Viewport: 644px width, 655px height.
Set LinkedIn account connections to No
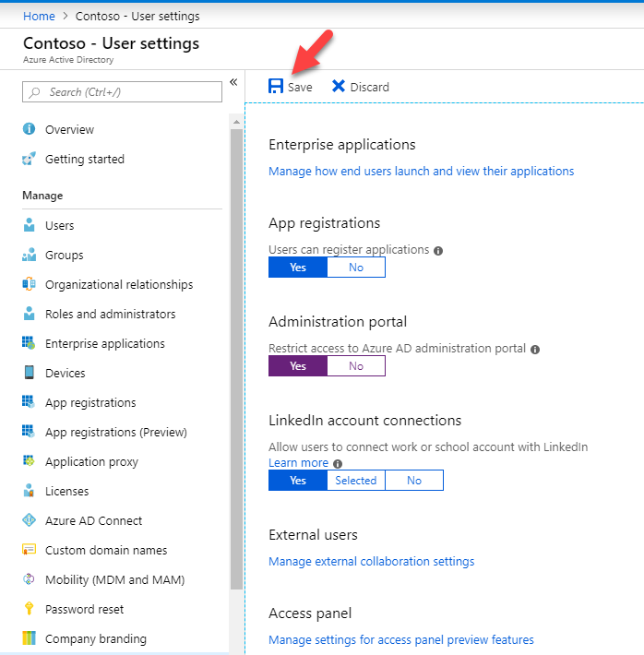[414, 480]
